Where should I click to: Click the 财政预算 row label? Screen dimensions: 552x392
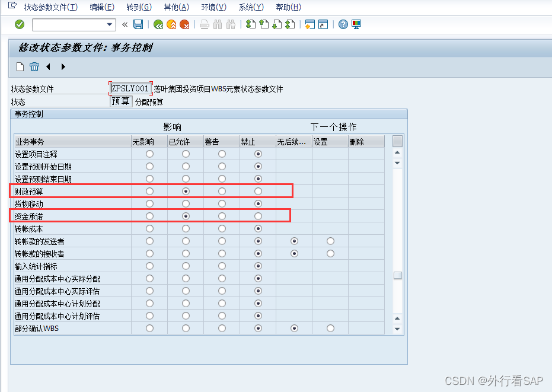pos(29,192)
